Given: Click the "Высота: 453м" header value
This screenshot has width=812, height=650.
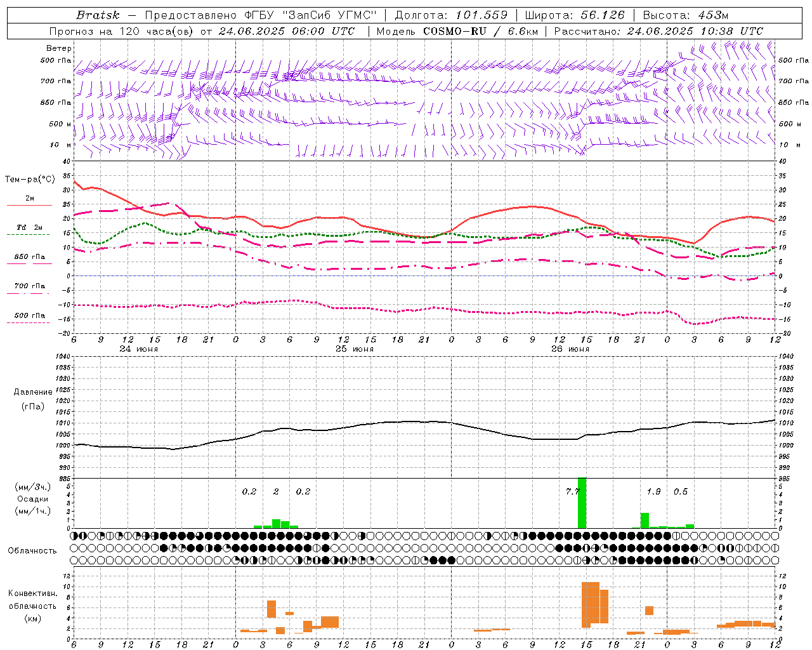Looking at the screenshot, I should (x=685, y=15).
